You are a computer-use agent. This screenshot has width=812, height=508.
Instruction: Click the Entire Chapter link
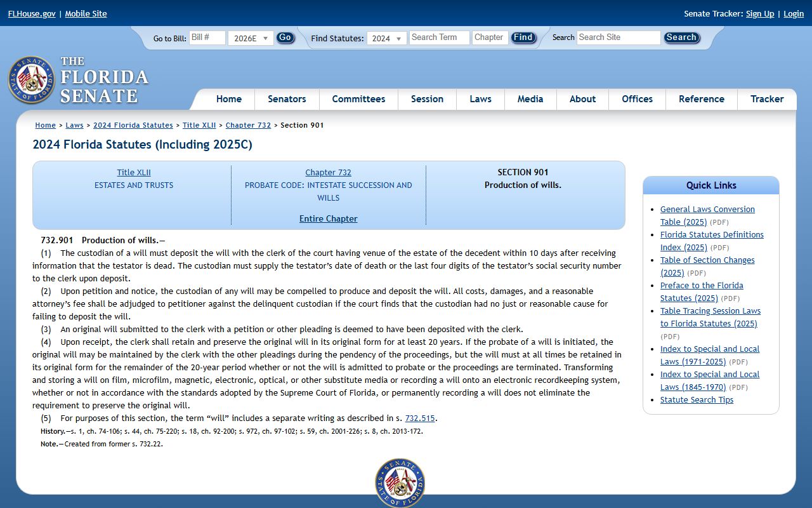329,218
